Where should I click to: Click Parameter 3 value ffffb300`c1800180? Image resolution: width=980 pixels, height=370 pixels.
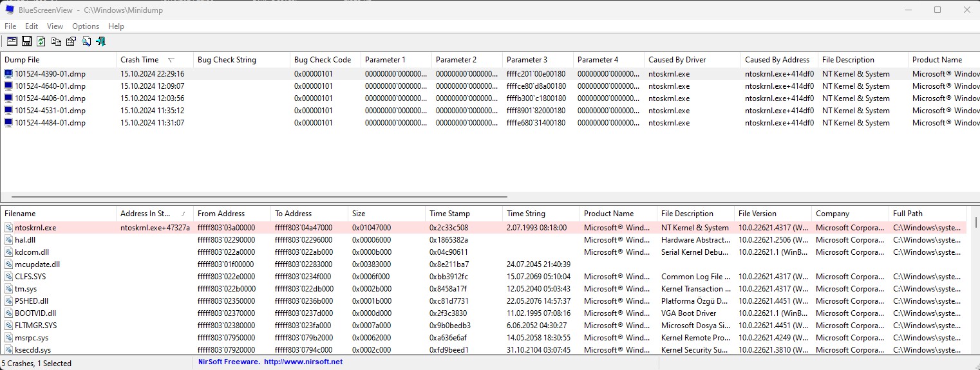536,98
